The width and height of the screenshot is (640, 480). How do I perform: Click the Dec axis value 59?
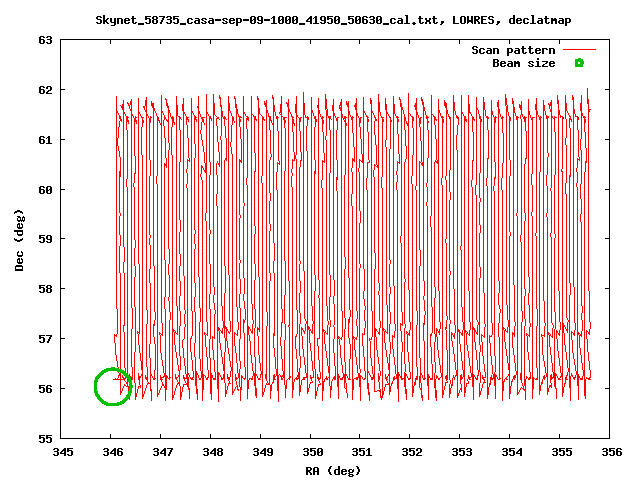pos(45,239)
